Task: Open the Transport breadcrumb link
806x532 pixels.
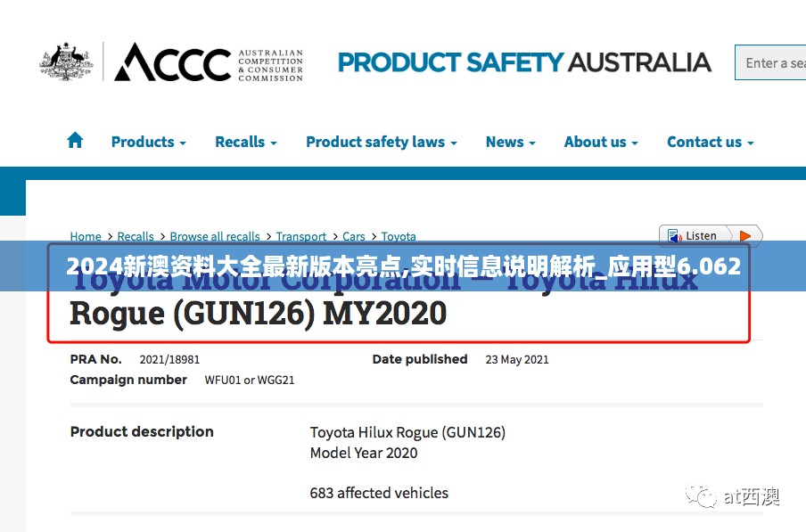Action: click(x=301, y=236)
